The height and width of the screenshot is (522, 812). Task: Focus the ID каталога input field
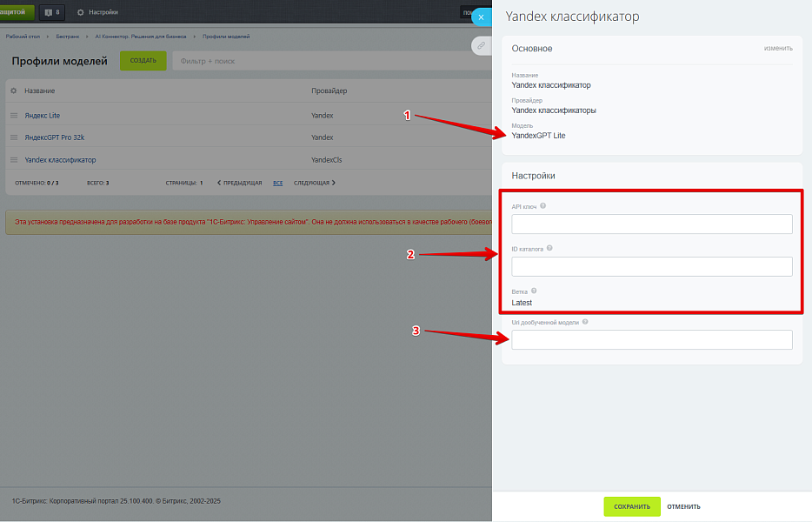(652, 266)
